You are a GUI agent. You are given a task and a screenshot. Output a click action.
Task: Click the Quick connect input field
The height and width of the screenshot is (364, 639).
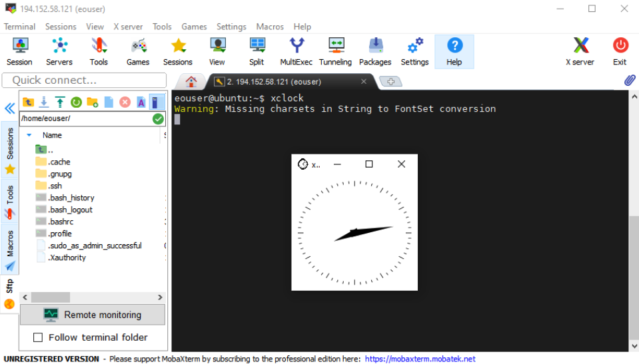(84, 81)
